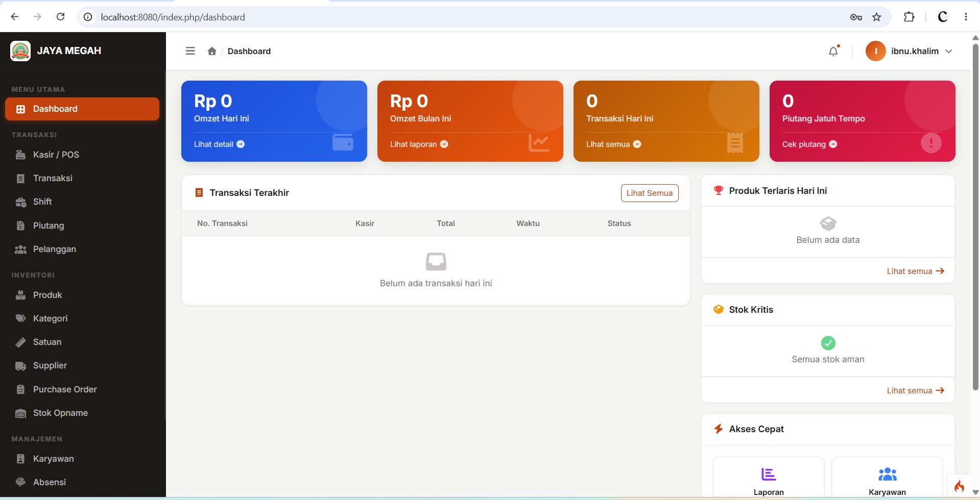
Task: Click the Dashboard breadcrumb text
Action: (249, 51)
